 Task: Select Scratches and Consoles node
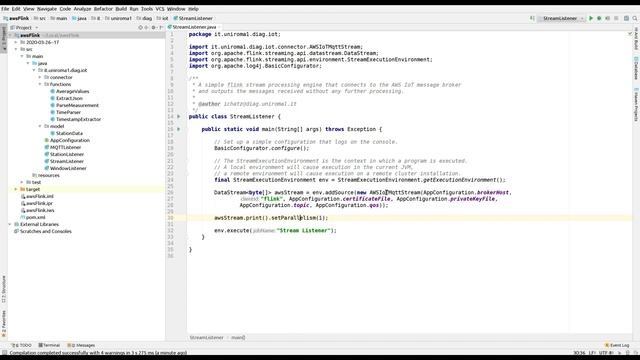click(45, 231)
